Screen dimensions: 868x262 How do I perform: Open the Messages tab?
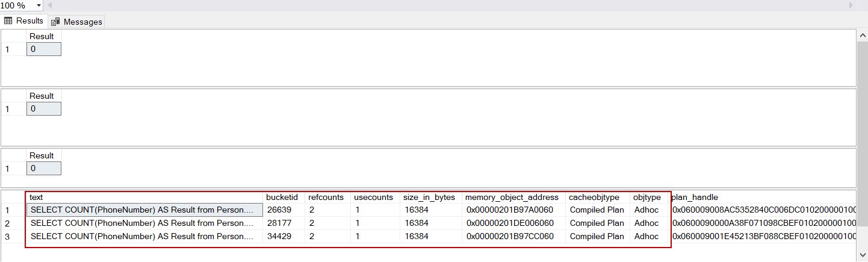[x=76, y=22]
